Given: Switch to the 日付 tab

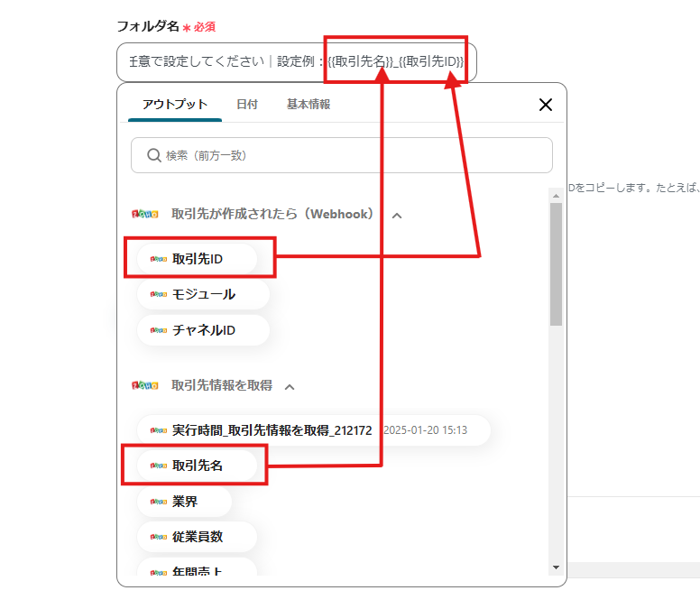Looking at the screenshot, I should pyautogui.click(x=247, y=105).
